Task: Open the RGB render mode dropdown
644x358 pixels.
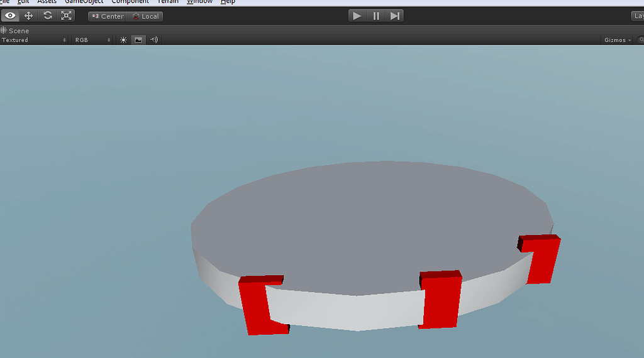Action: point(92,40)
